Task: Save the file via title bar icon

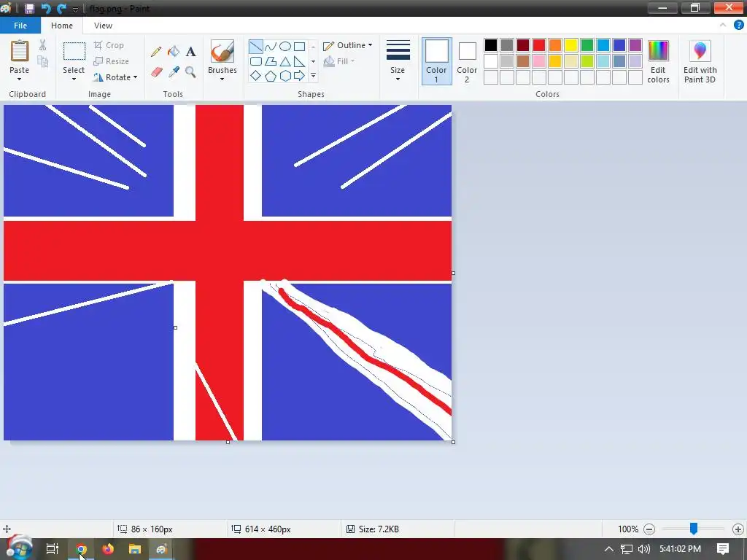Action: coord(29,9)
